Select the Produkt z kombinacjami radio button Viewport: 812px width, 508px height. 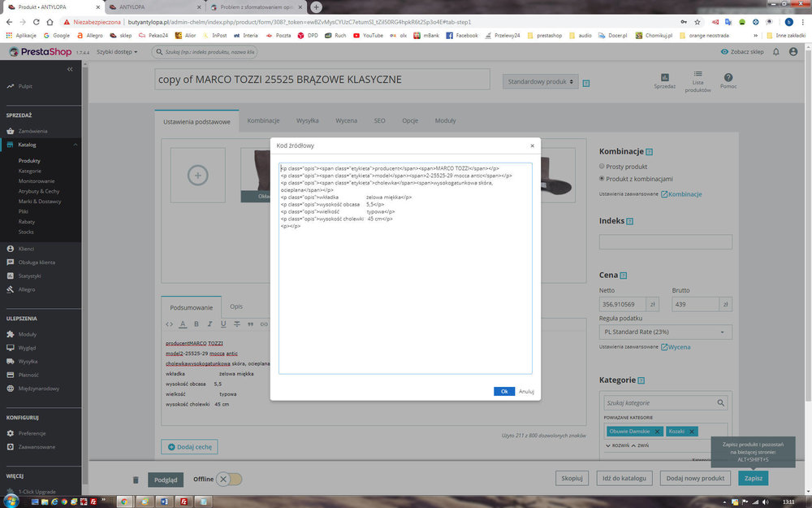pos(602,178)
